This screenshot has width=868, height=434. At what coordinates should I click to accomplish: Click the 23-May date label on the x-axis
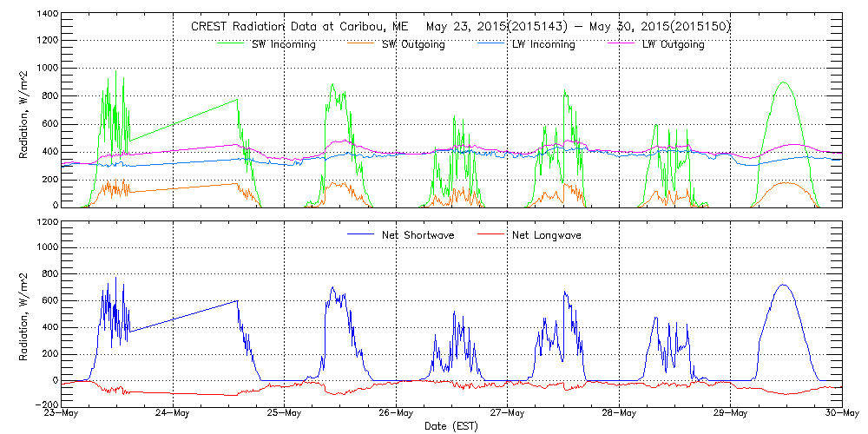[x=62, y=413]
